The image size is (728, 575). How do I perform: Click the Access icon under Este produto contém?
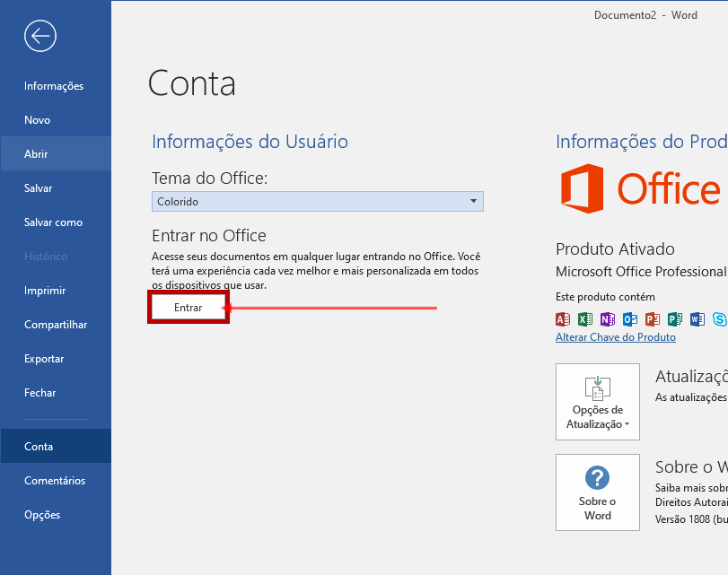(x=563, y=319)
